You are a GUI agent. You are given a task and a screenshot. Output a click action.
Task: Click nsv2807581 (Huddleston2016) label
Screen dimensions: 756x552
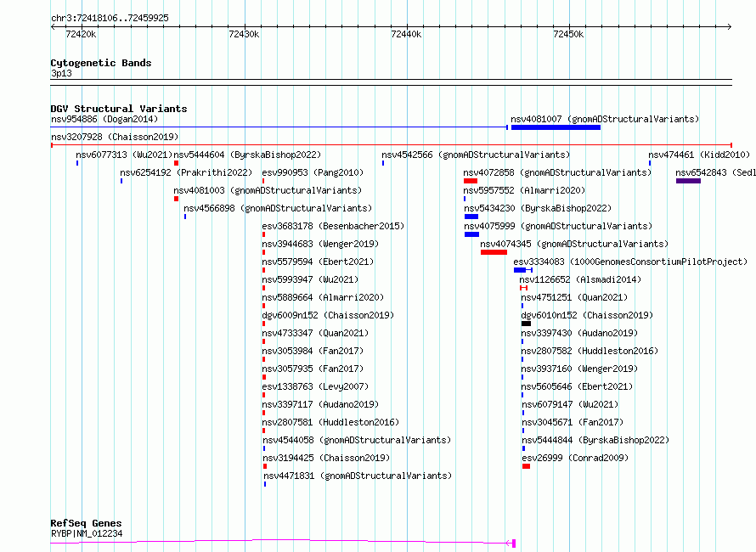coord(330,422)
